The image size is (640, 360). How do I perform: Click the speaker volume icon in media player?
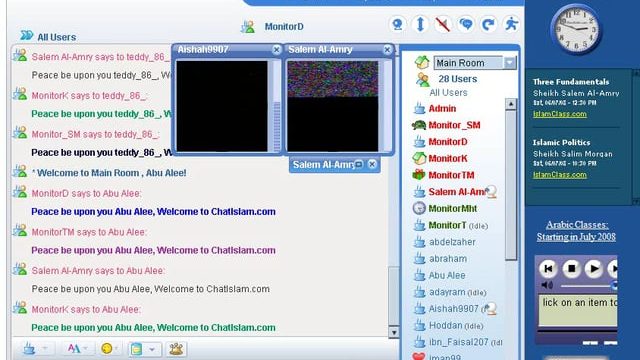(x=547, y=285)
